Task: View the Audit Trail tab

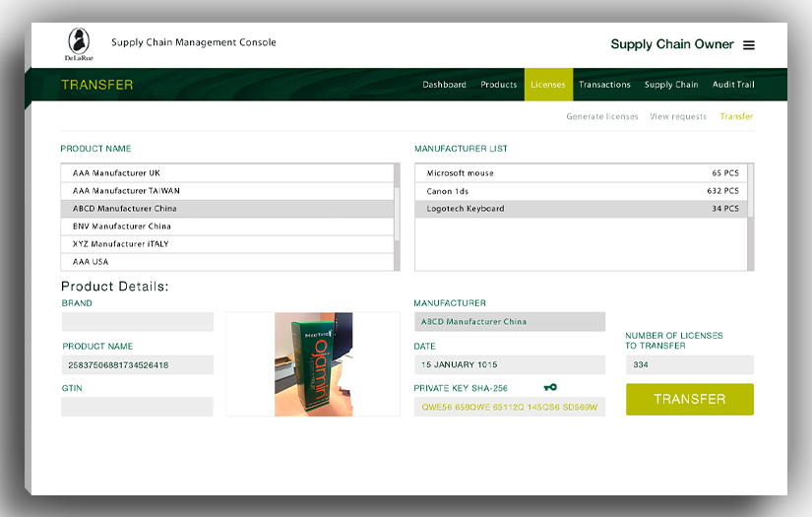Action: [x=732, y=85]
